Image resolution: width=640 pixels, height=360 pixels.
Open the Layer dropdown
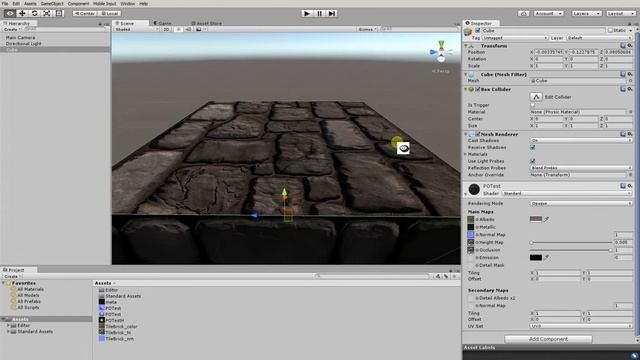point(599,38)
